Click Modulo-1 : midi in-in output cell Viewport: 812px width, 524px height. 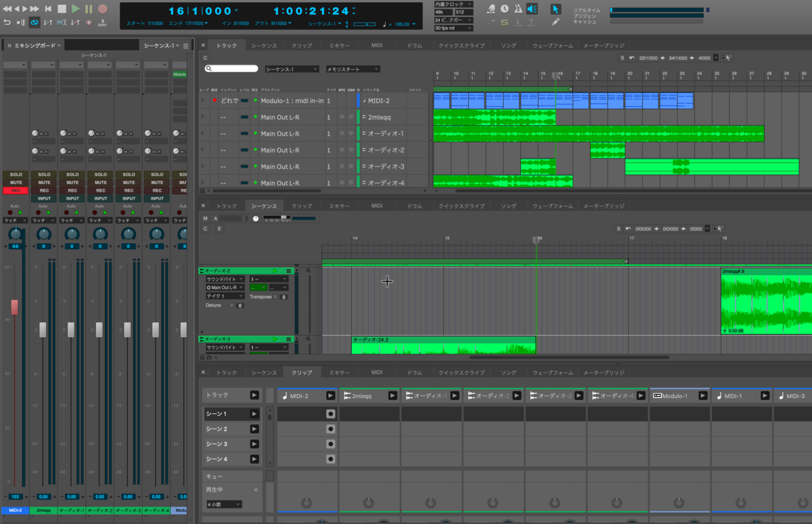pos(291,100)
